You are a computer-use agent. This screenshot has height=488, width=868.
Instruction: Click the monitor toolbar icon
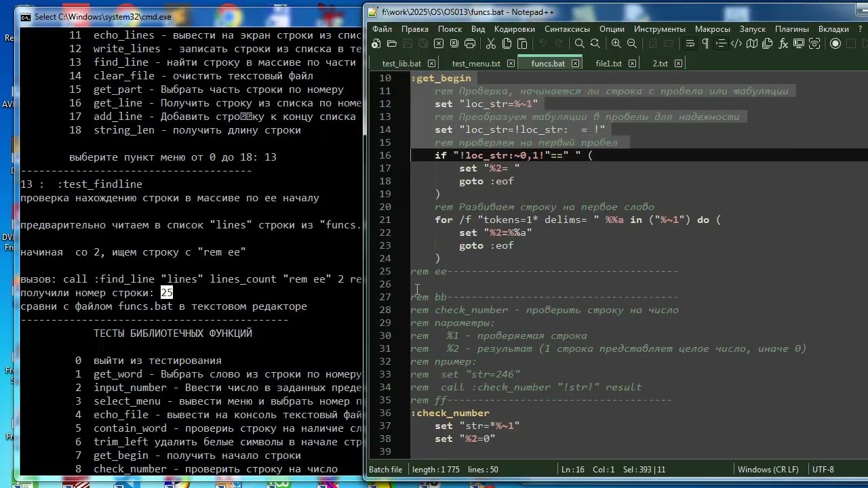799,43
